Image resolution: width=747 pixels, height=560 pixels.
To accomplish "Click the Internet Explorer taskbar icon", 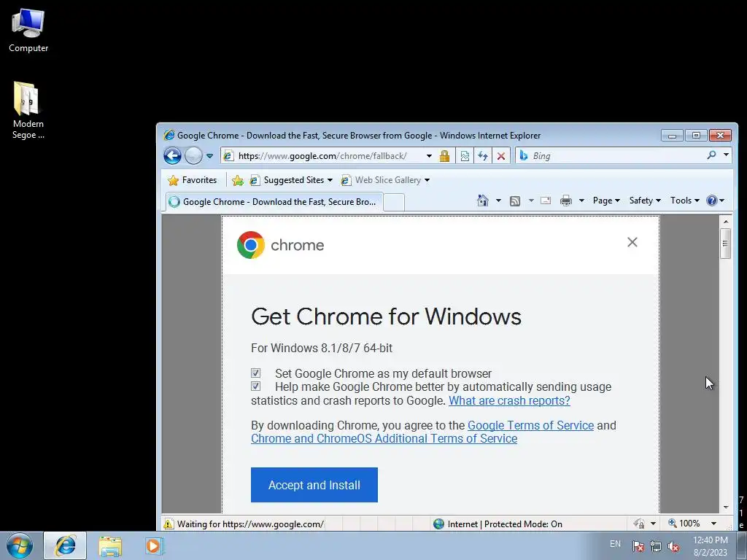I will [65, 545].
